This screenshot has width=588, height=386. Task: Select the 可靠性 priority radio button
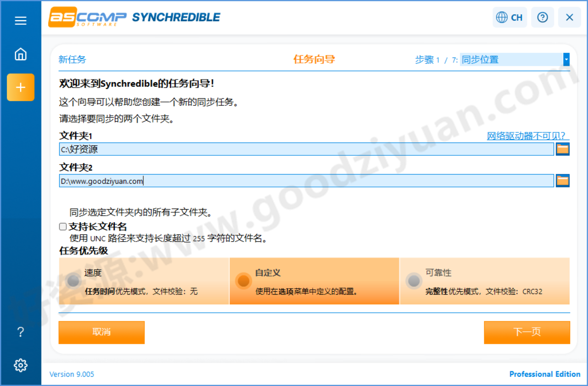click(413, 281)
